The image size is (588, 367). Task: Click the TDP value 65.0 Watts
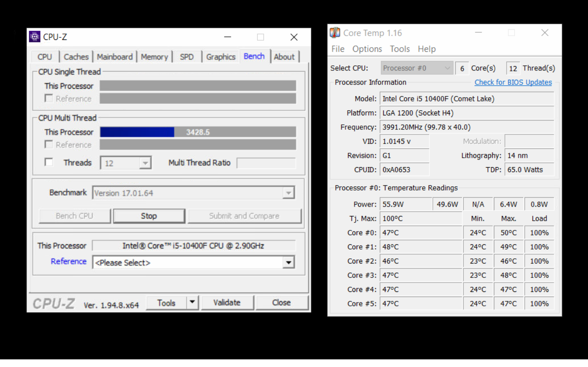pyautogui.click(x=529, y=170)
